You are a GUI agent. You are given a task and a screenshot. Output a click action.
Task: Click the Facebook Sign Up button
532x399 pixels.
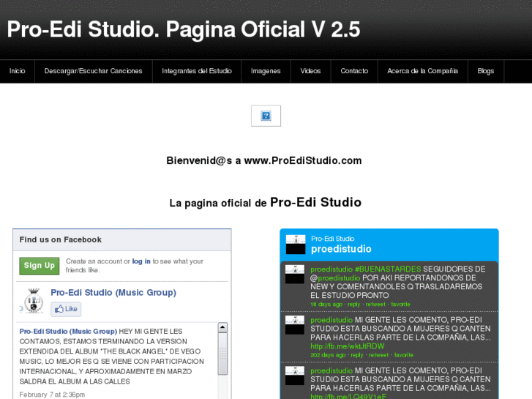coord(40,266)
